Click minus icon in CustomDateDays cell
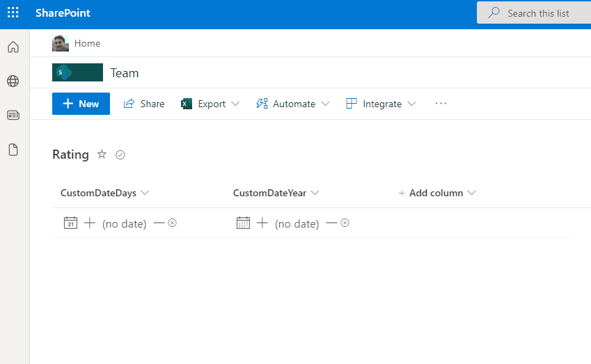591x364 pixels. click(159, 223)
